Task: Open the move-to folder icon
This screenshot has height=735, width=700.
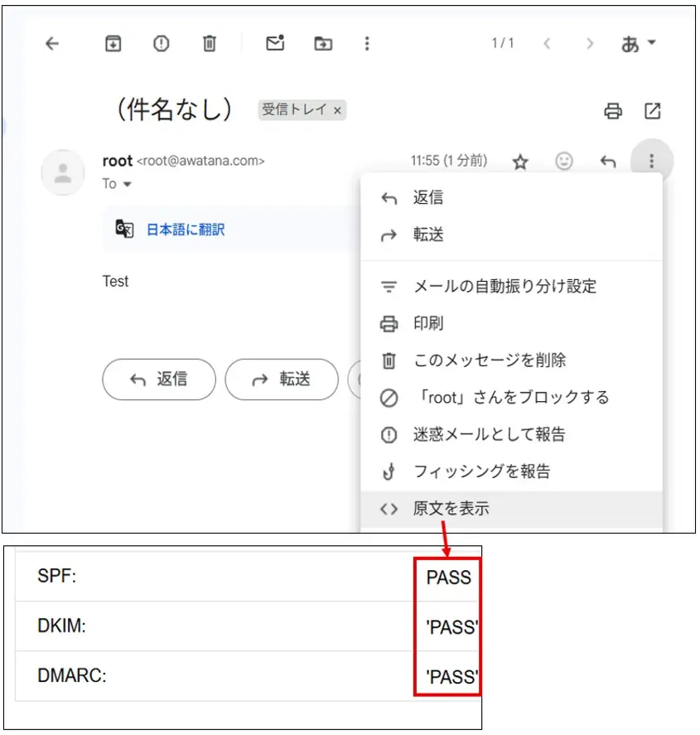Action: pos(323,44)
